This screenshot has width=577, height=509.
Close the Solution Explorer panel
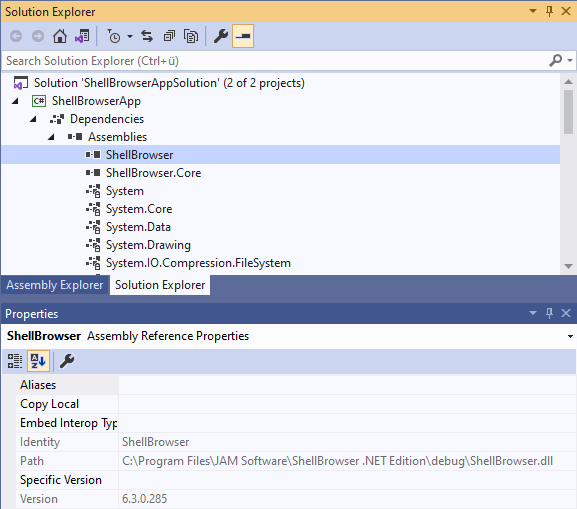(x=566, y=11)
